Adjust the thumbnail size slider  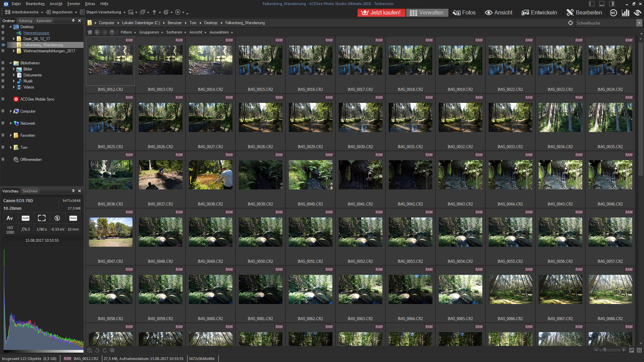pyautogui.click(x=605, y=350)
